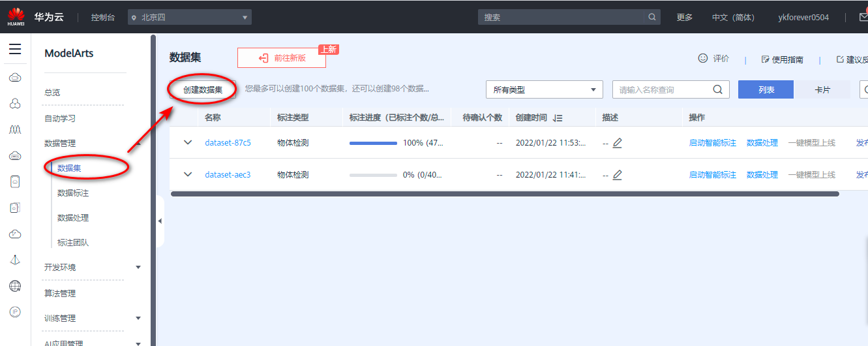Click the 前往新版 button
868x346 pixels.
coord(282,57)
